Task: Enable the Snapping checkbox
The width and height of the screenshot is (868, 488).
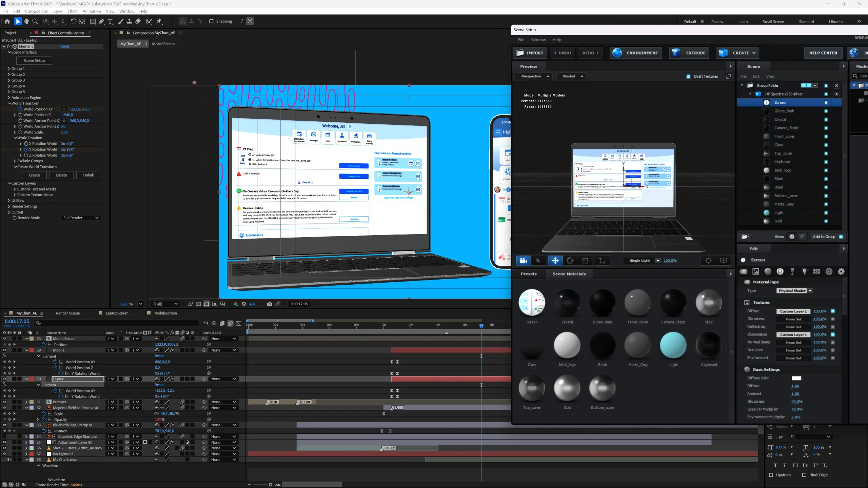Action: pyautogui.click(x=211, y=21)
